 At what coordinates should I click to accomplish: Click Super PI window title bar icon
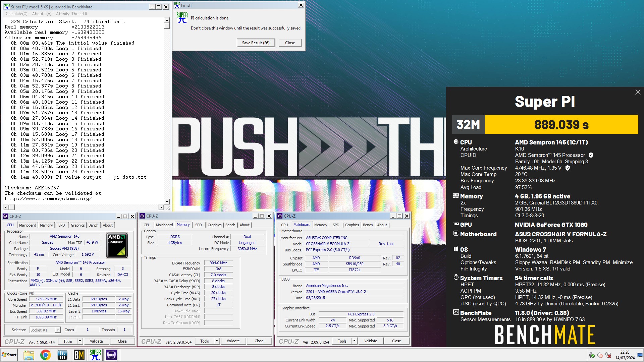tap(7, 7)
